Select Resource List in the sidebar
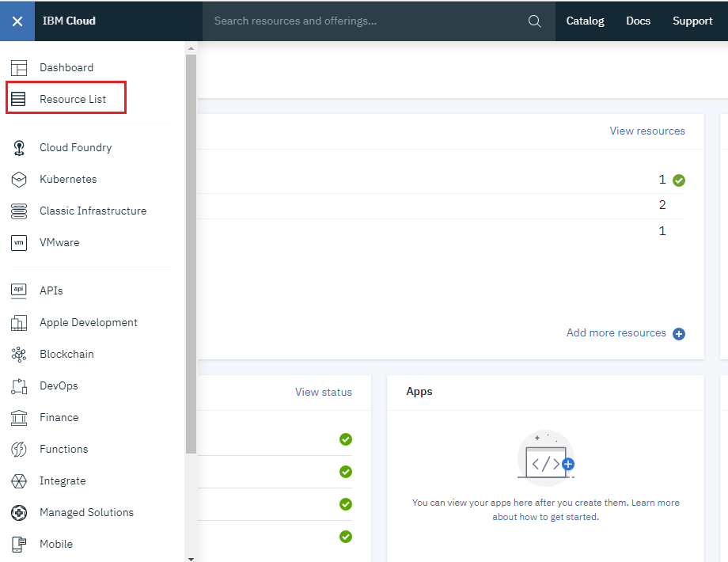This screenshot has width=728, height=562. (70, 97)
